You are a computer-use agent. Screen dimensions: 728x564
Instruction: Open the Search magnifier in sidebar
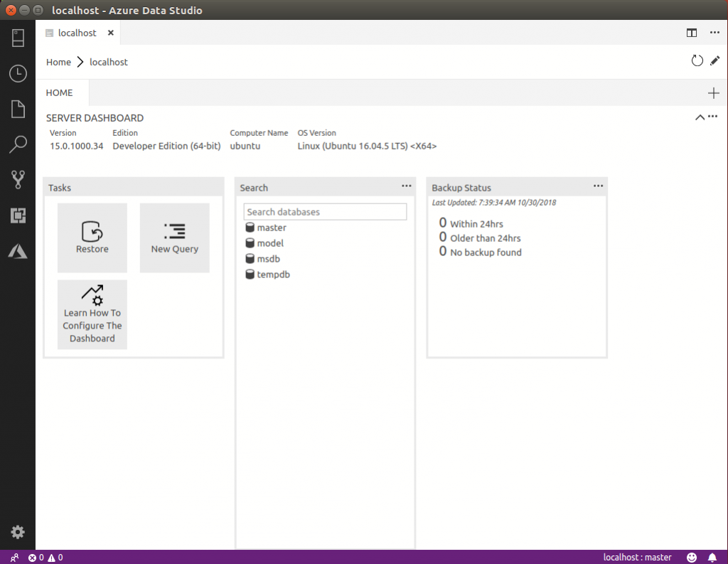pos(18,144)
